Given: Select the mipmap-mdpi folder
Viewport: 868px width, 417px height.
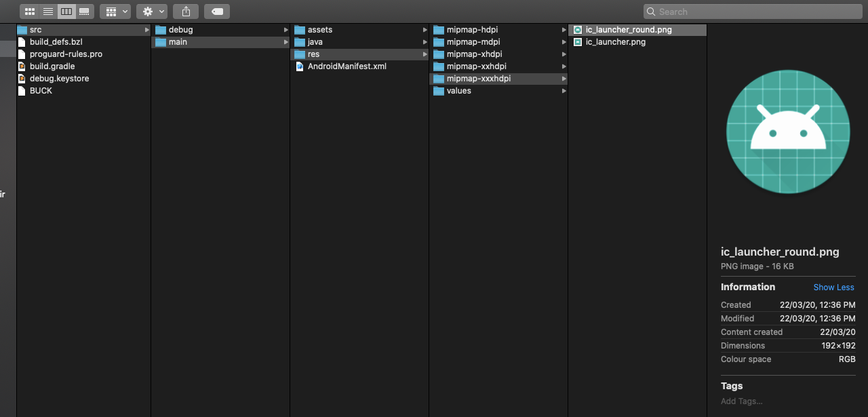Looking at the screenshot, I should click(498, 42).
